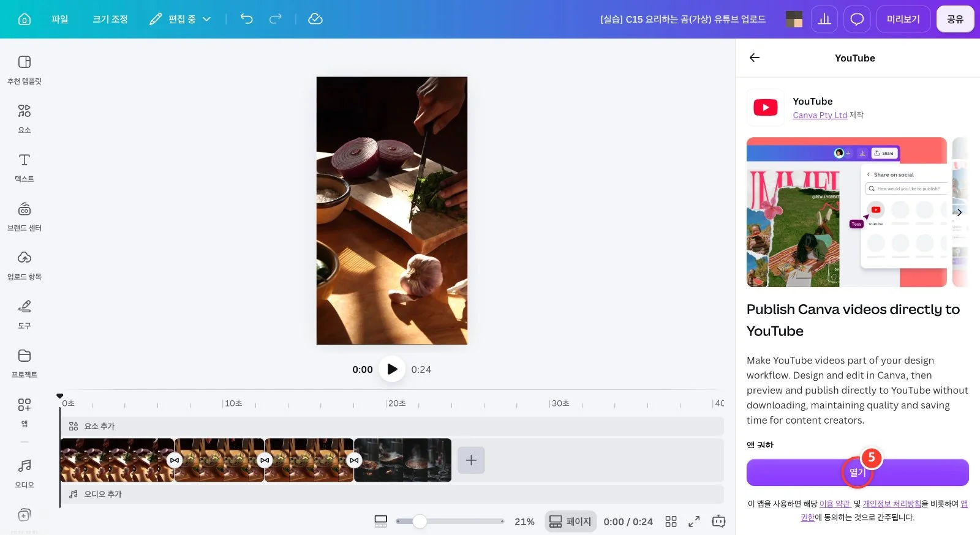Open 요소 elements sidebar panel
The image size is (980, 535).
[24, 119]
